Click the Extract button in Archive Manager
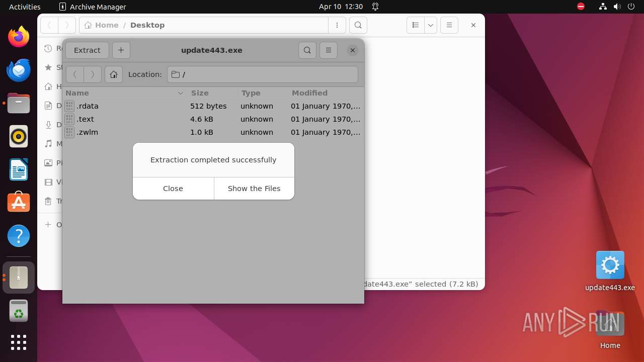Screen dimensions: 644x362 click(x=87, y=50)
